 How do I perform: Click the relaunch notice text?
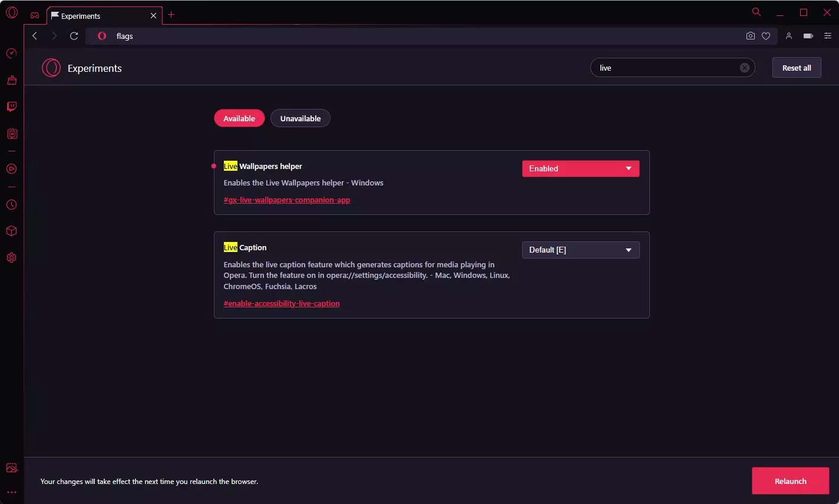(149, 481)
